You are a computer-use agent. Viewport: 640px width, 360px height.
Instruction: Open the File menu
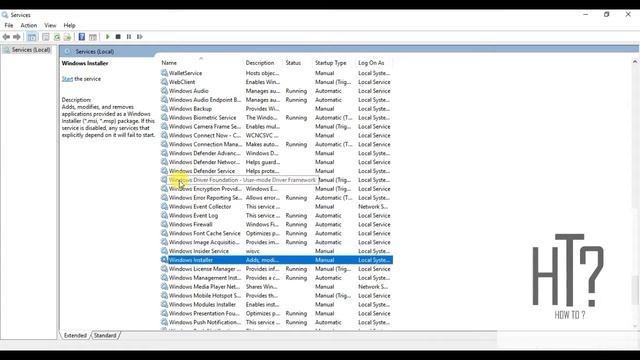pos(9,25)
